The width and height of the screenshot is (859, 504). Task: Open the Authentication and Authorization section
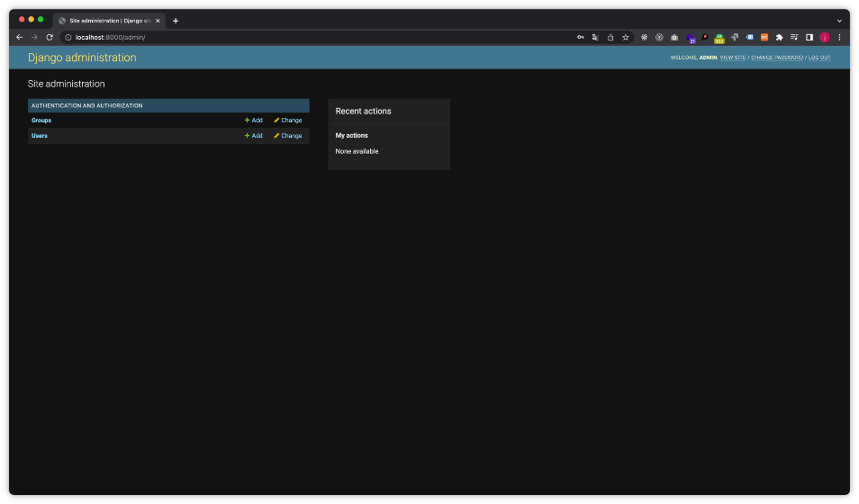[87, 105]
